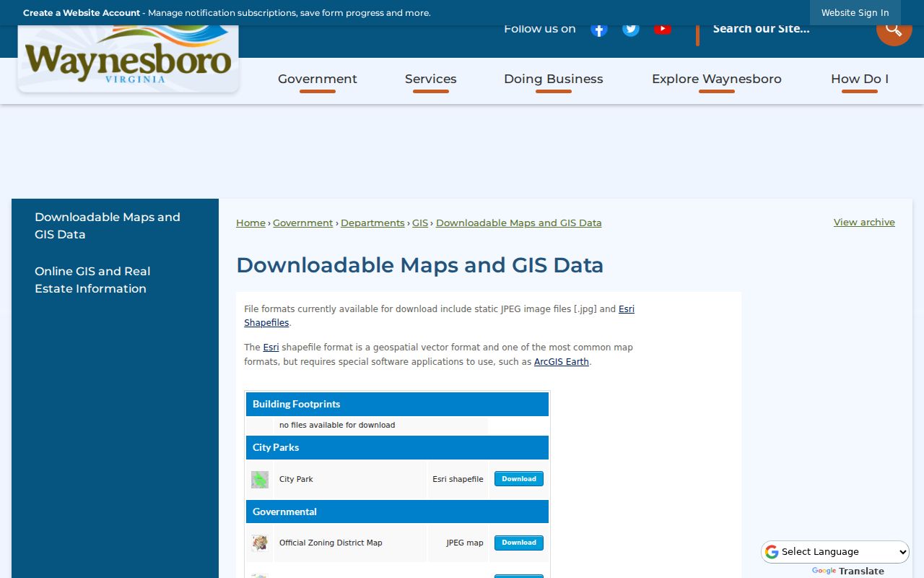Click the orange search magnifier button

coord(894,32)
